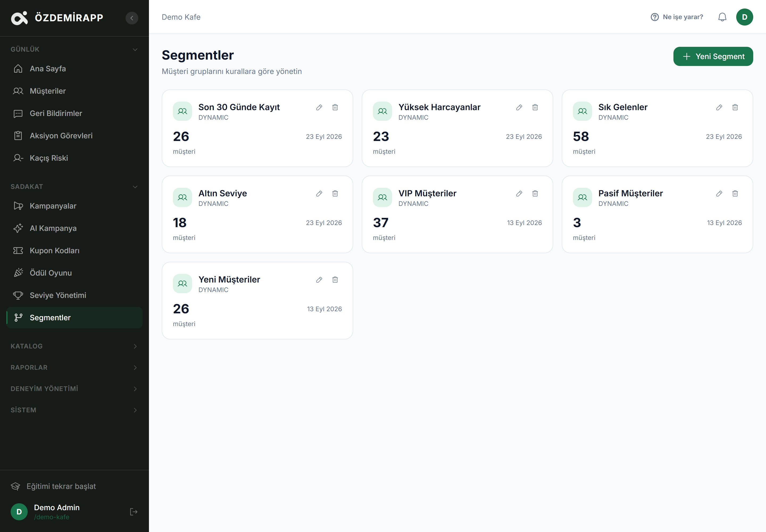Select Segmentler in sidebar

(74, 318)
